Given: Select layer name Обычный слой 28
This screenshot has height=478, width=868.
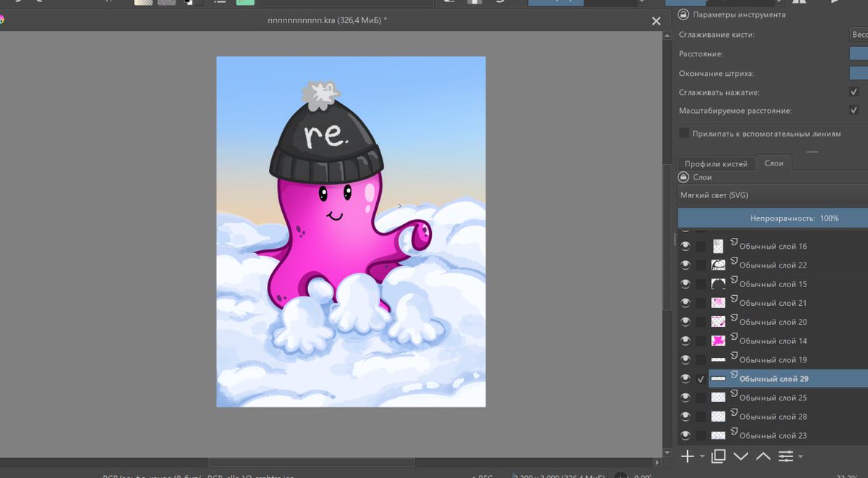Looking at the screenshot, I should (773, 417).
